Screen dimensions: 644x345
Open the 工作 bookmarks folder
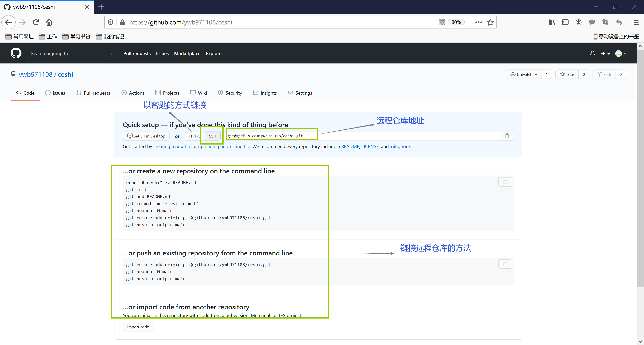[48, 37]
